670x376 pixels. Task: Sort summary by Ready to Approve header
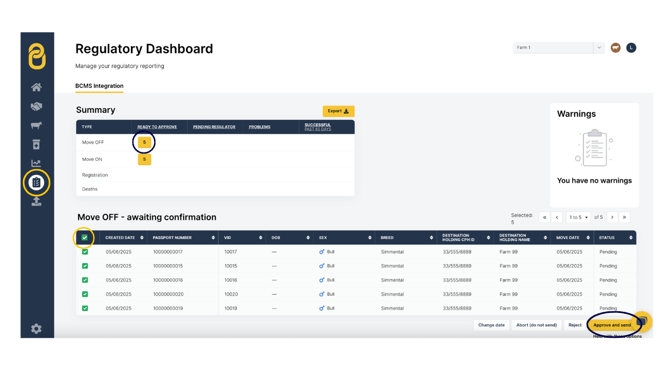coord(157,127)
